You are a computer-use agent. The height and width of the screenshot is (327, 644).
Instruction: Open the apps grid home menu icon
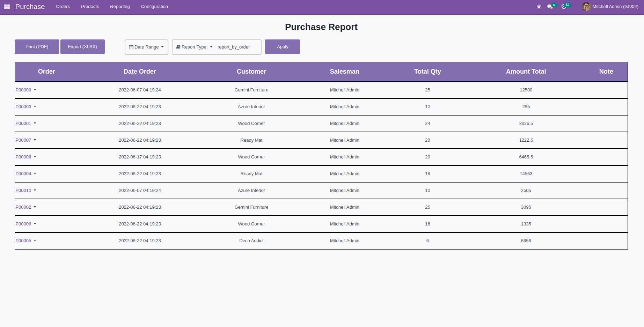coord(7,7)
